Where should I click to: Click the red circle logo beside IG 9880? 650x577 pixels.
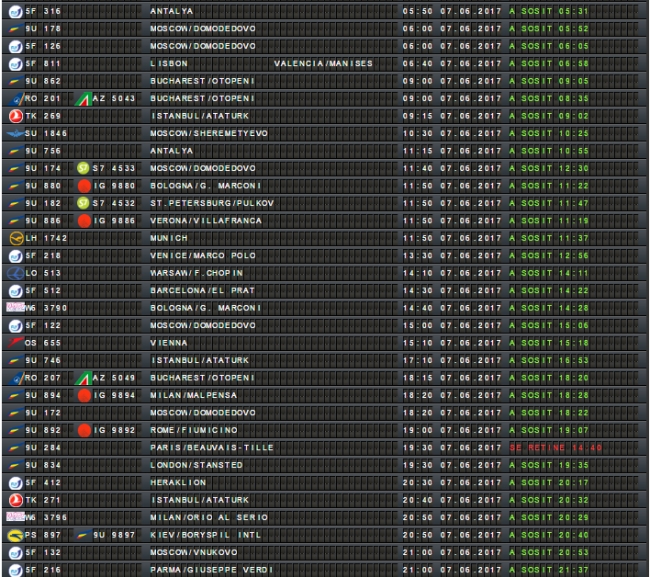pos(84,186)
